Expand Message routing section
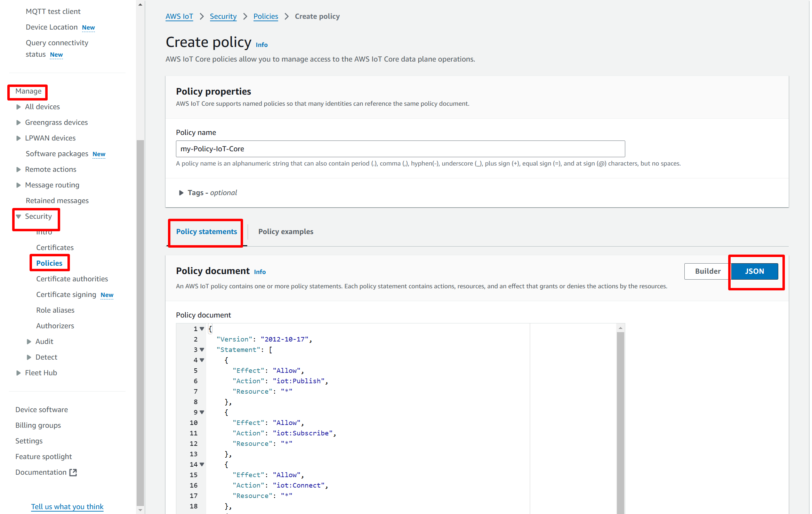Image resolution: width=812 pixels, height=514 pixels. click(x=18, y=185)
